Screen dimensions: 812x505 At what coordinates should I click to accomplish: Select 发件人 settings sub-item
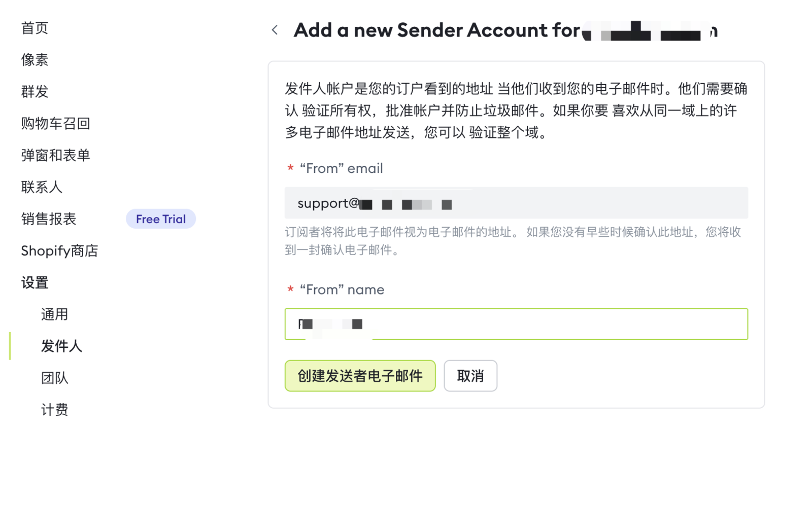click(61, 346)
